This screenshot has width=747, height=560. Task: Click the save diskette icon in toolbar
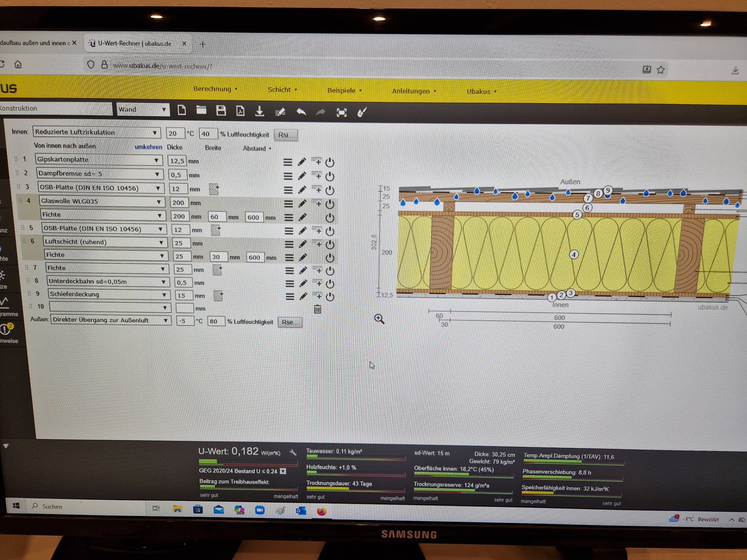click(221, 111)
